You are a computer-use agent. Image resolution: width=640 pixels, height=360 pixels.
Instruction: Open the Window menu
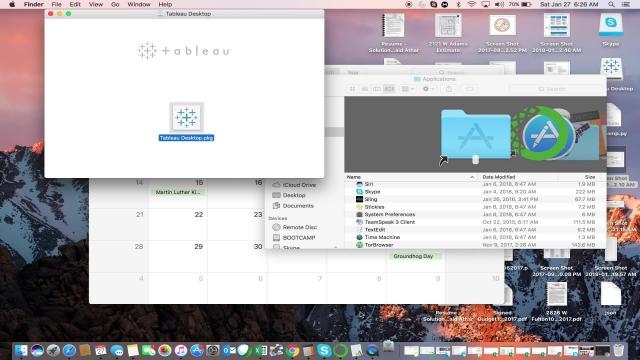tap(139, 4)
